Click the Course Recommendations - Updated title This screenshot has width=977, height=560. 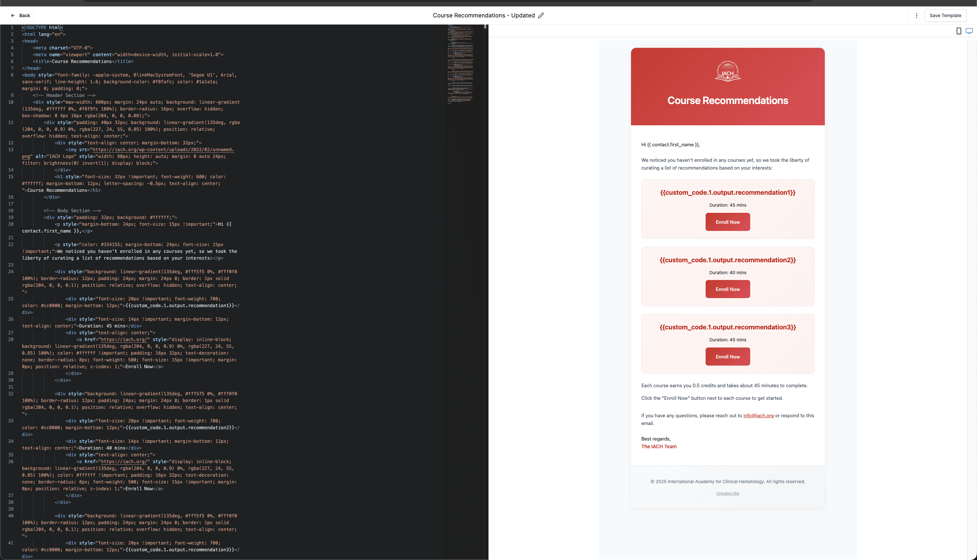pos(484,16)
